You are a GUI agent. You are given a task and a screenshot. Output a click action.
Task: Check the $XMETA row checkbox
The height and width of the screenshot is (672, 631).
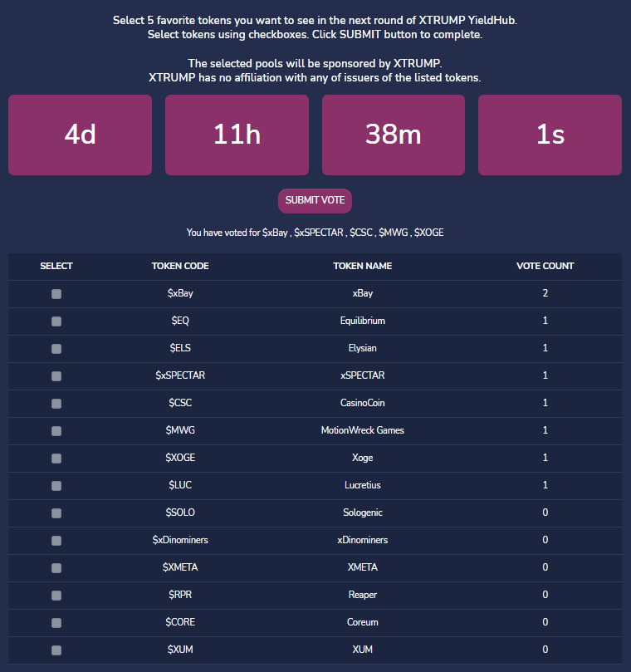pyautogui.click(x=56, y=568)
